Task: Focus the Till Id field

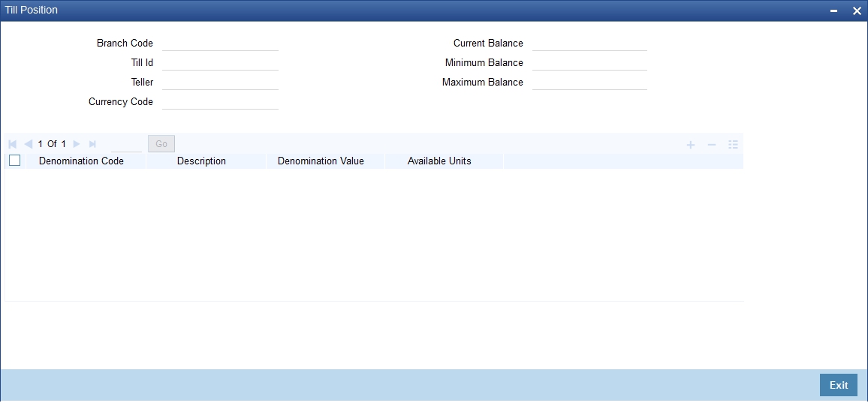Action: [220, 62]
